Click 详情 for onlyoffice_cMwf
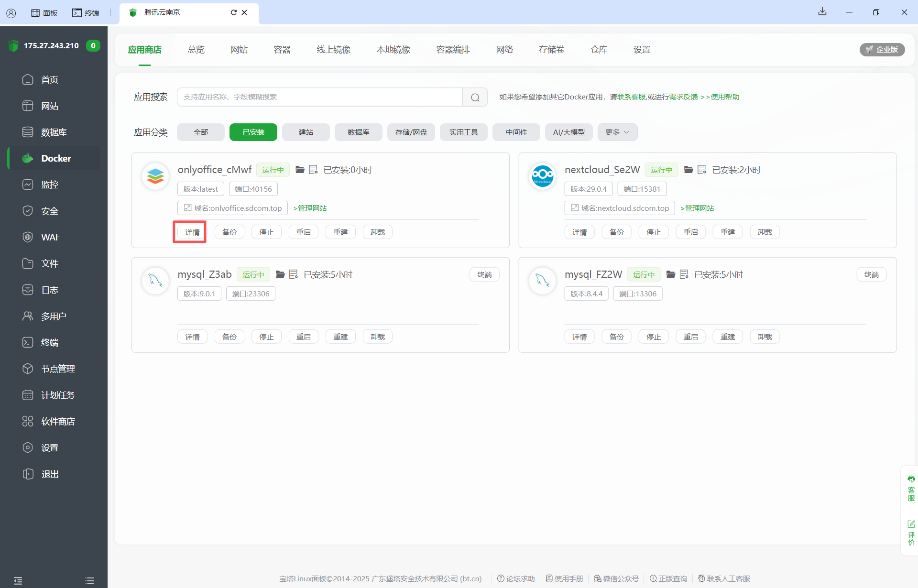This screenshot has width=918, height=588. (192, 232)
